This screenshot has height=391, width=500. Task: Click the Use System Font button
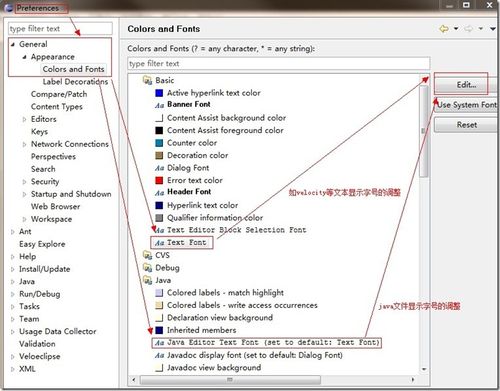466,105
